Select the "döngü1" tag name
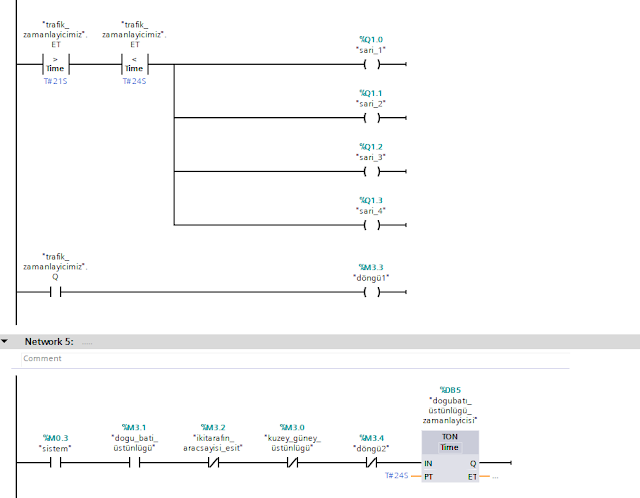 coord(371,278)
